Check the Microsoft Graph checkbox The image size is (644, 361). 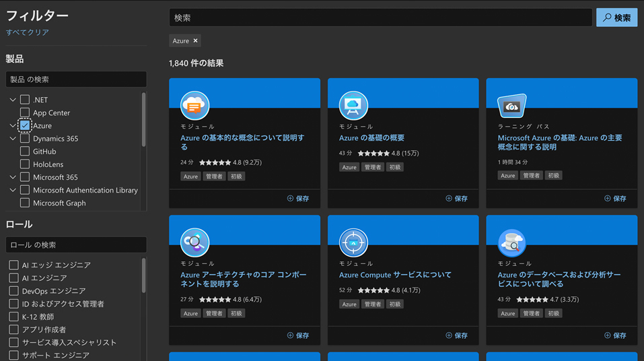pyautogui.click(x=25, y=203)
